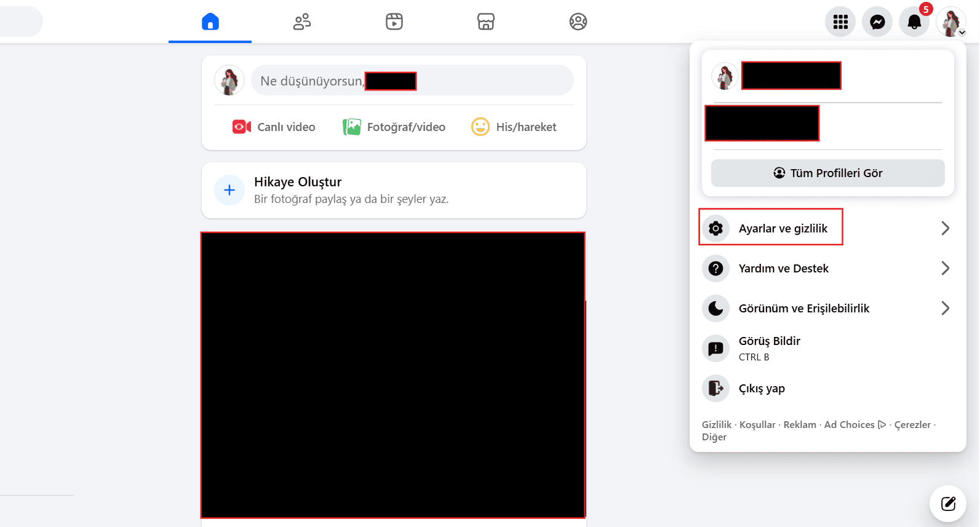Click the profile avatar in account menu
980x527 pixels.
(x=725, y=76)
